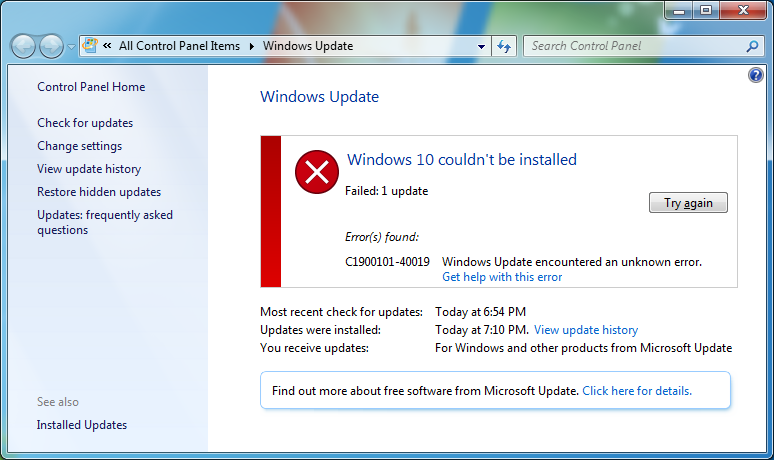Open the View update history link in status
This screenshot has height=460, width=774.
click(585, 330)
